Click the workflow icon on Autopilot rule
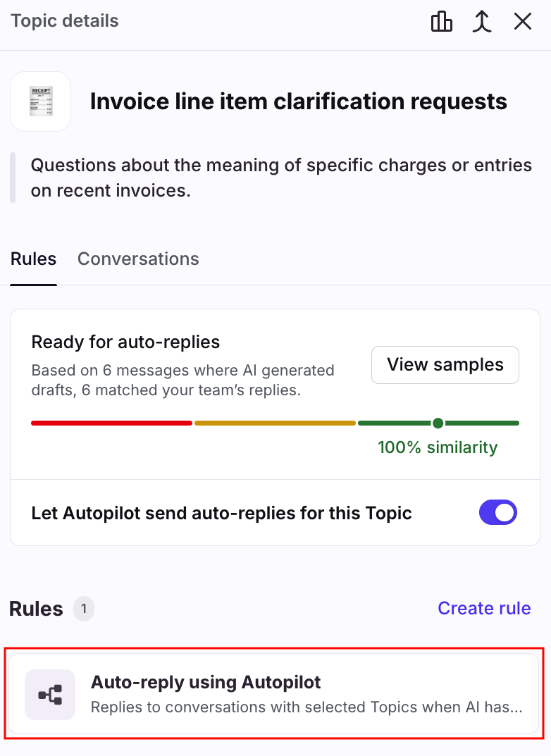This screenshot has height=756, width=551. [x=50, y=695]
